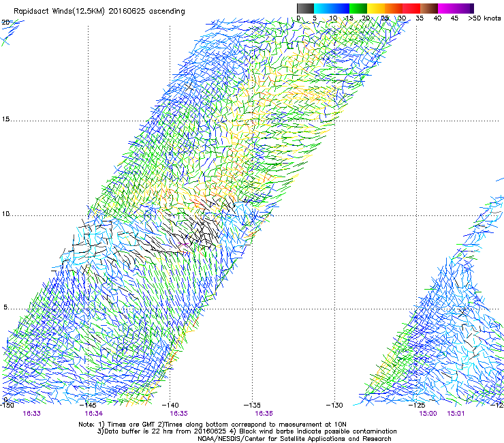Screen dimensions: 504x443
Task: Click the '>50 knots' legend label
Action: point(484,18)
